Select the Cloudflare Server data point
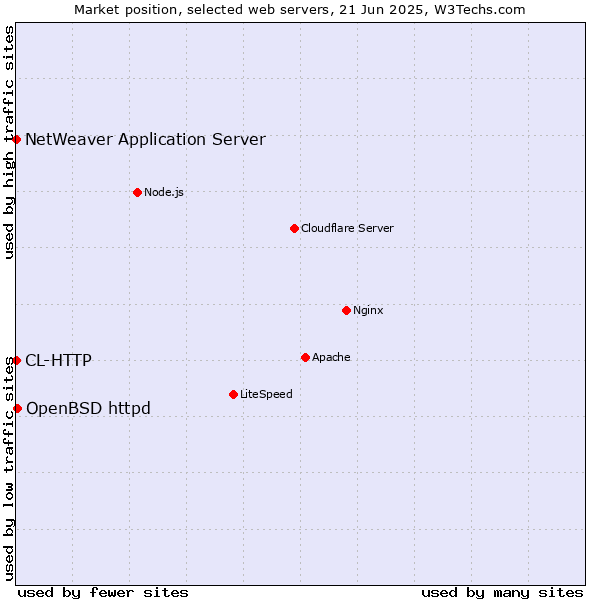 click(x=294, y=228)
